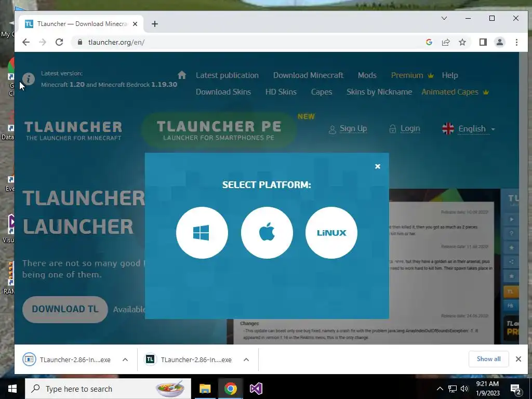Open notification center icon
The width and height of the screenshot is (532, 399).
click(516, 389)
